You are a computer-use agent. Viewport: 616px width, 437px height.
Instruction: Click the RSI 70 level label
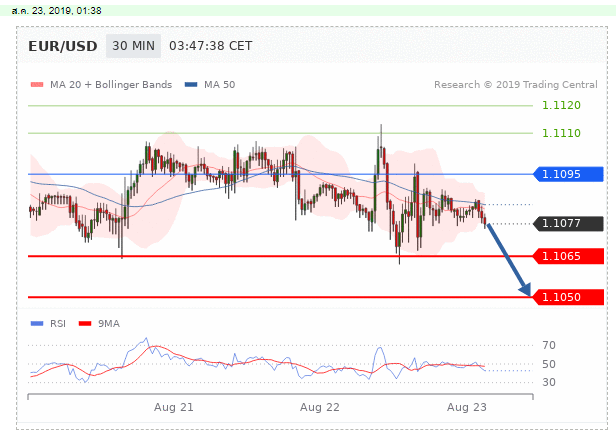pos(549,345)
